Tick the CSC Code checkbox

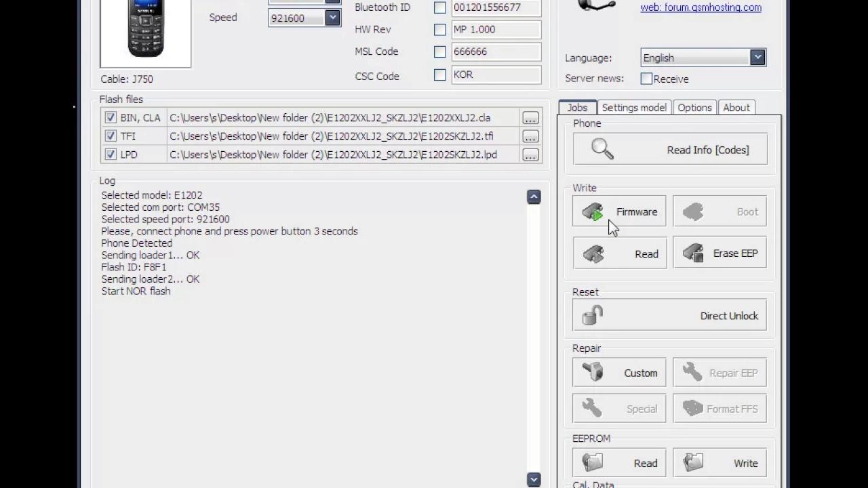[x=440, y=75]
